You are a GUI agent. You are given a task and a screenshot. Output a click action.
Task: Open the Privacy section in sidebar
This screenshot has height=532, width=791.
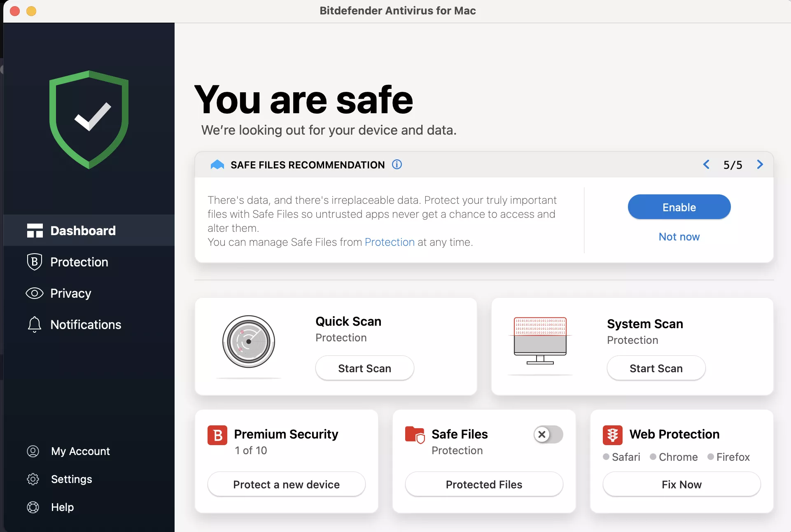pos(70,293)
